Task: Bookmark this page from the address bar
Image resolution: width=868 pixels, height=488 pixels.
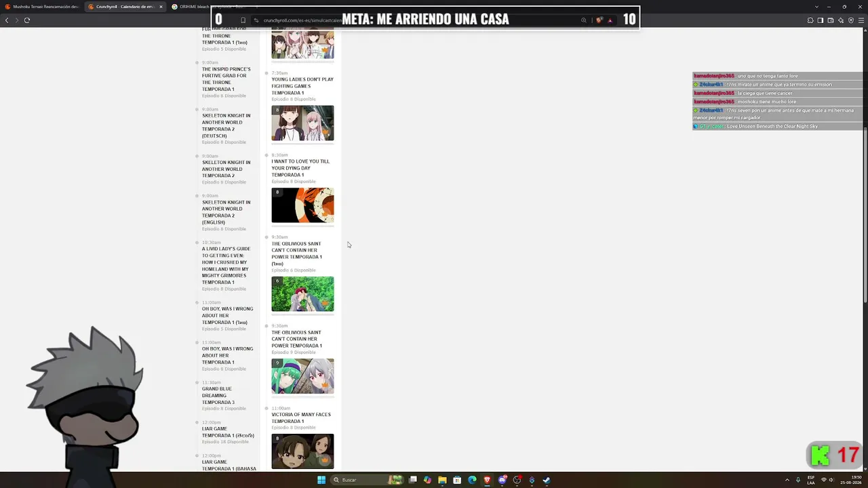Action: [x=243, y=20]
